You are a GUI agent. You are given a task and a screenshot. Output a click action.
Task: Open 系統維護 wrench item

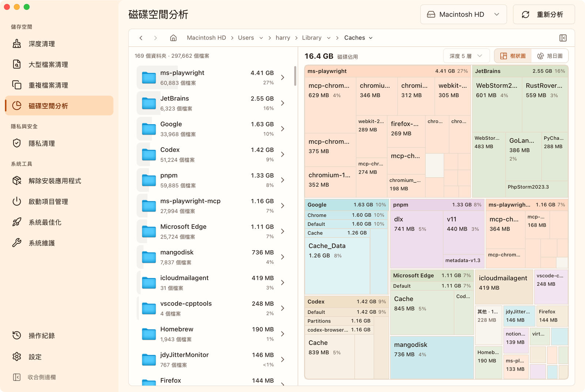(x=59, y=243)
